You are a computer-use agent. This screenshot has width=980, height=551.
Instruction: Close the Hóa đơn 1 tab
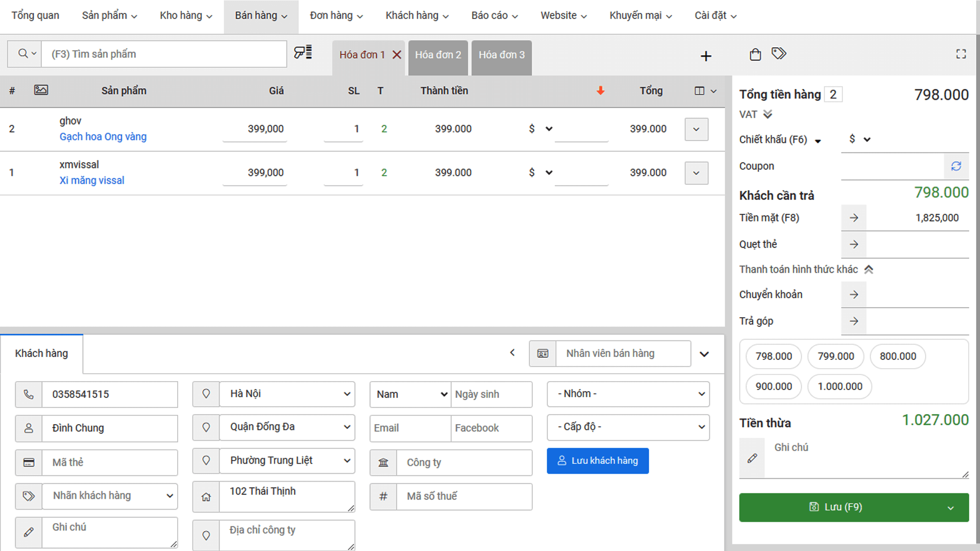[397, 55]
